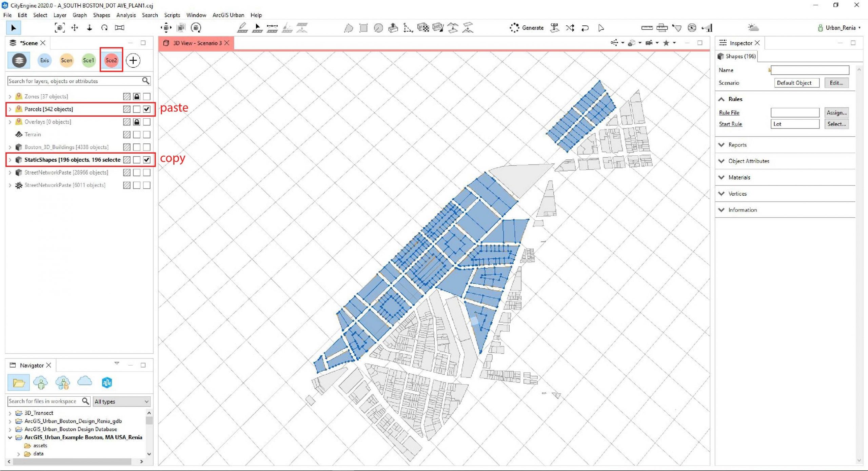Switch to the 3D View - Scenario 3 tab

tap(196, 43)
